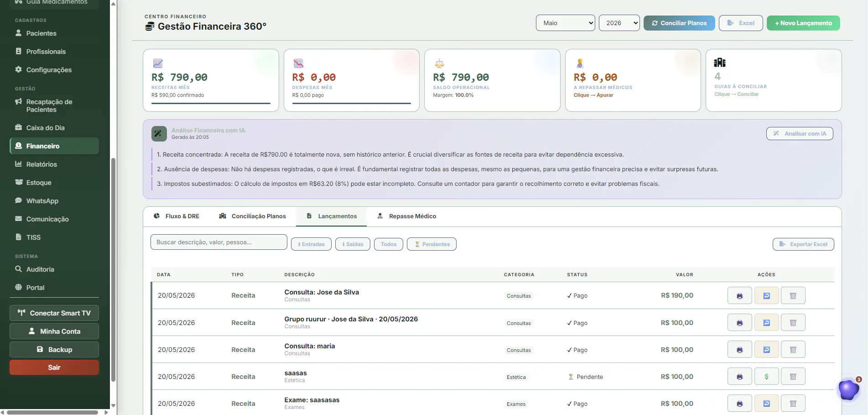Filter entries by Pendentes
This screenshot has width=868, height=415.
click(x=431, y=244)
